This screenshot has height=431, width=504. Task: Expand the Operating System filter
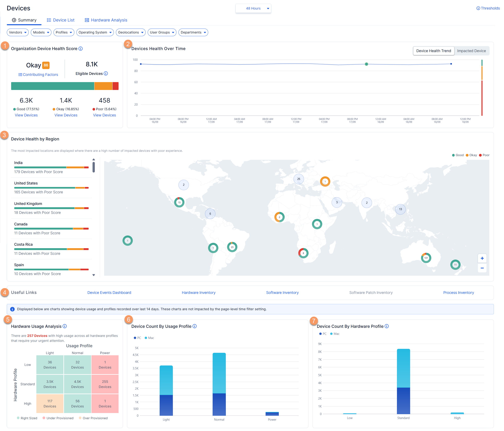[x=95, y=32]
